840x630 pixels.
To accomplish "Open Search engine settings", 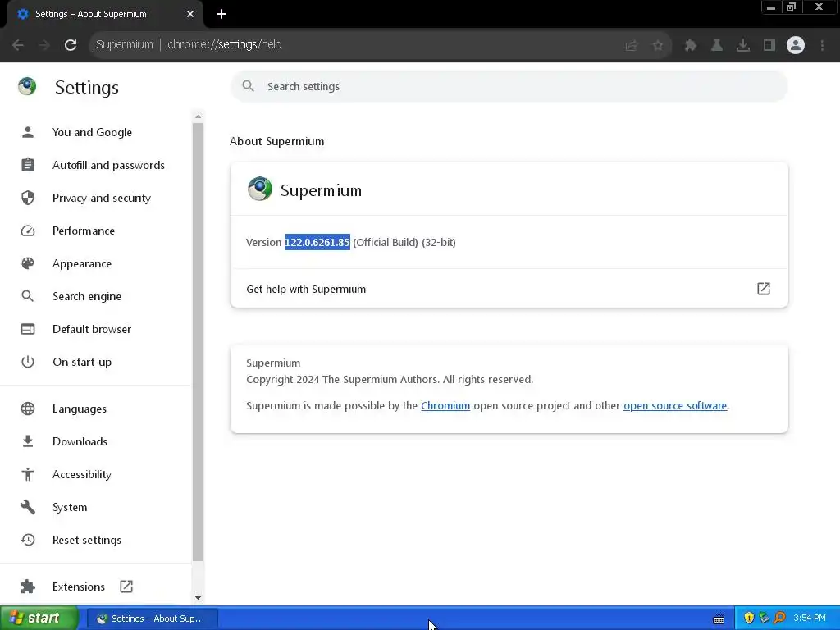I will click(x=87, y=296).
